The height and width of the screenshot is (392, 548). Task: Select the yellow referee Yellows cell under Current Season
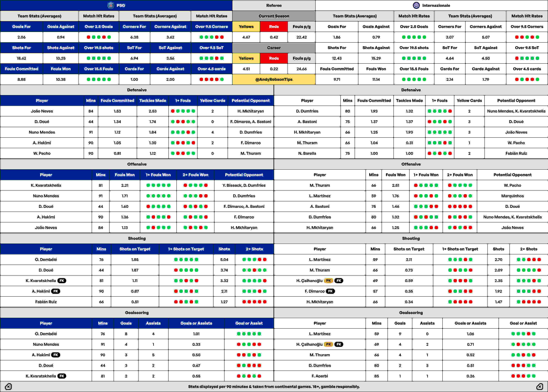pyautogui.click(x=246, y=27)
